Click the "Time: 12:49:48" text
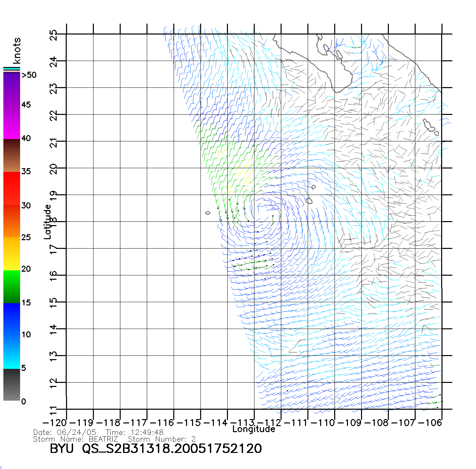This screenshot has width=476, height=469. point(135,432)
